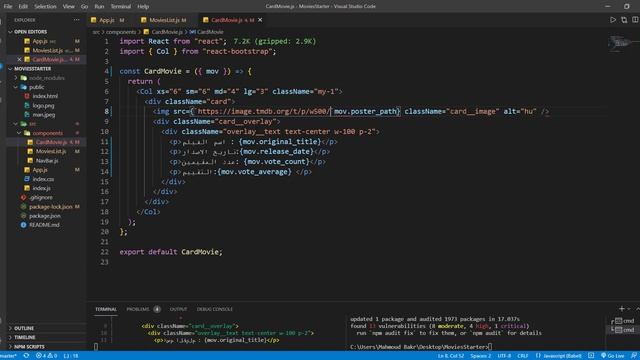Switch to the MoviesList.js editor tab
The width and height of the screenshot is (640, 360).
coord(165,20)
